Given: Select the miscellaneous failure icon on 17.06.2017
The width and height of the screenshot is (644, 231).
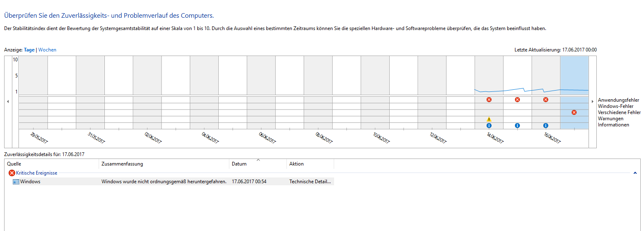Looking at the screenshot, I should point(574,112).
